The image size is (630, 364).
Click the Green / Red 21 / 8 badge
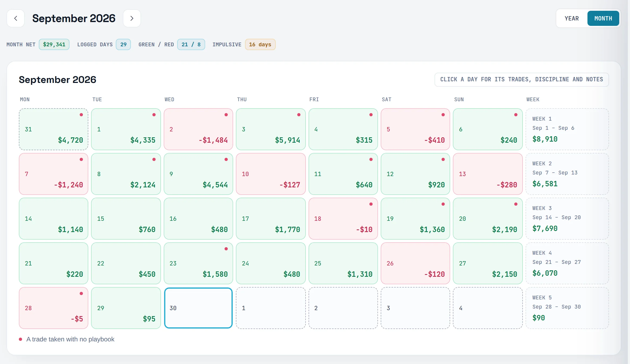pos(191,44)
